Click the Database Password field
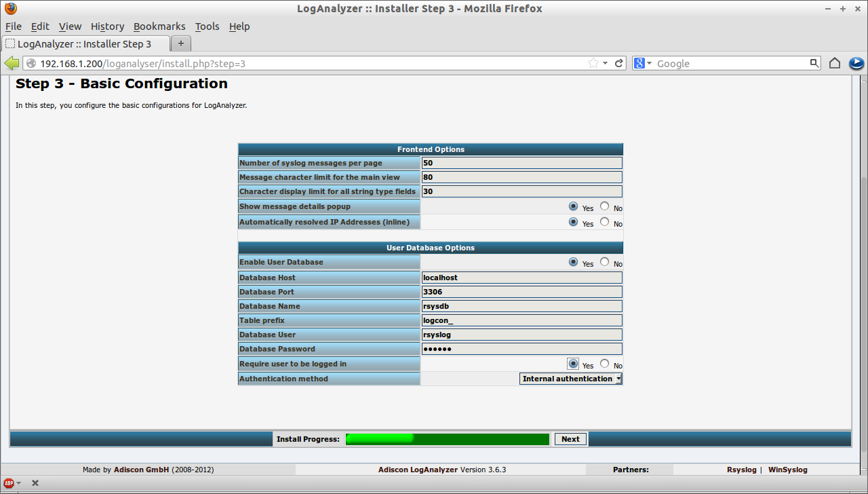This screenshot has width=868, height=494. pyautogui.click(x=521, y=349)
